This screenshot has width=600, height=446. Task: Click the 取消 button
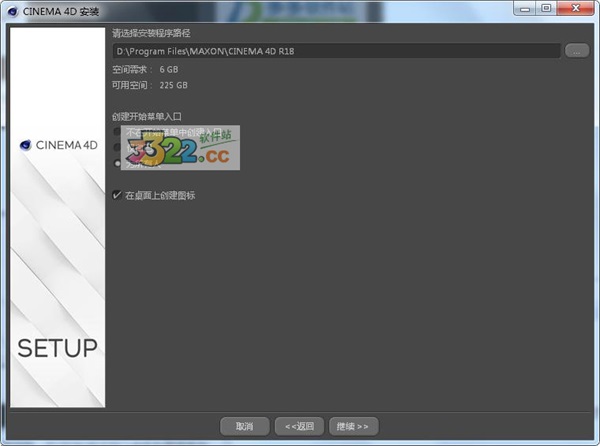pyautogui.click(x=245, y=426)
